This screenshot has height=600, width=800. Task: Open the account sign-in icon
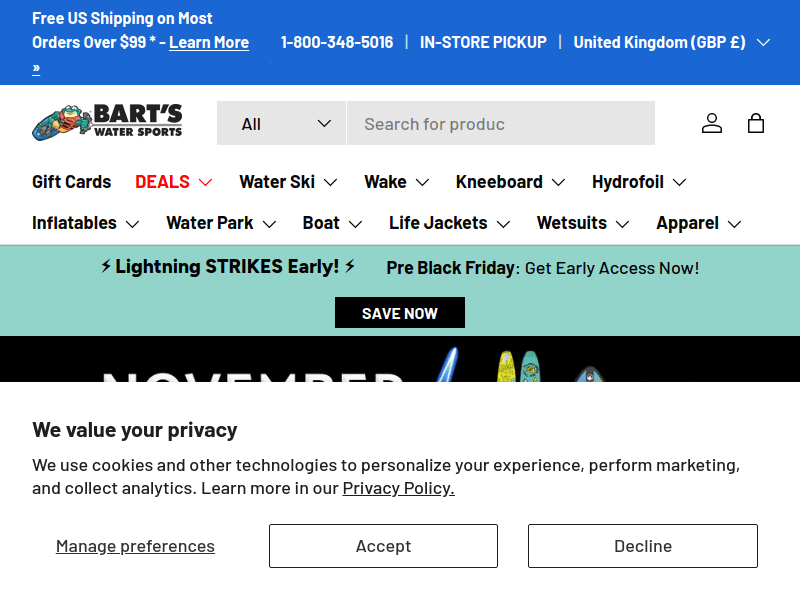[x=711, y=123]
